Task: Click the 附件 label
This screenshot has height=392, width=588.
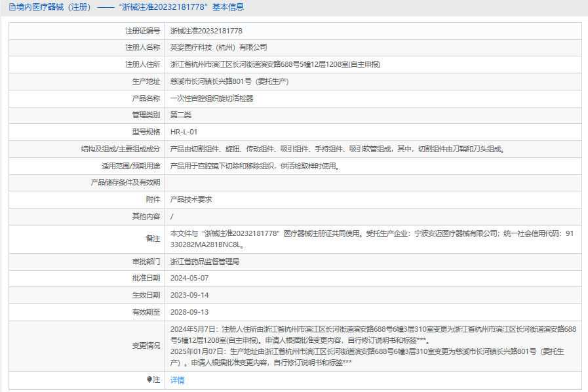Action: click(x=153, y=199)
